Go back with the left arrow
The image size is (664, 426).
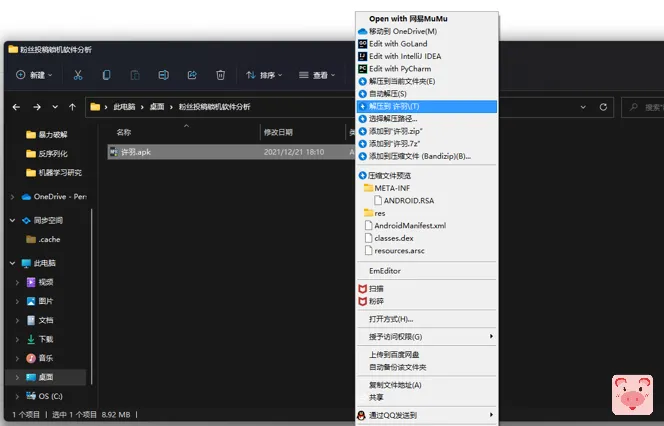[17, 107]
